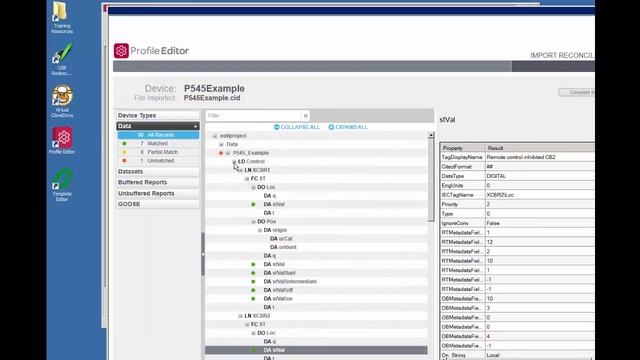Collapse the LN XCBR2 node
This screenshot has height=360, width=640.
pyautogui.click(x=240, y=316)
